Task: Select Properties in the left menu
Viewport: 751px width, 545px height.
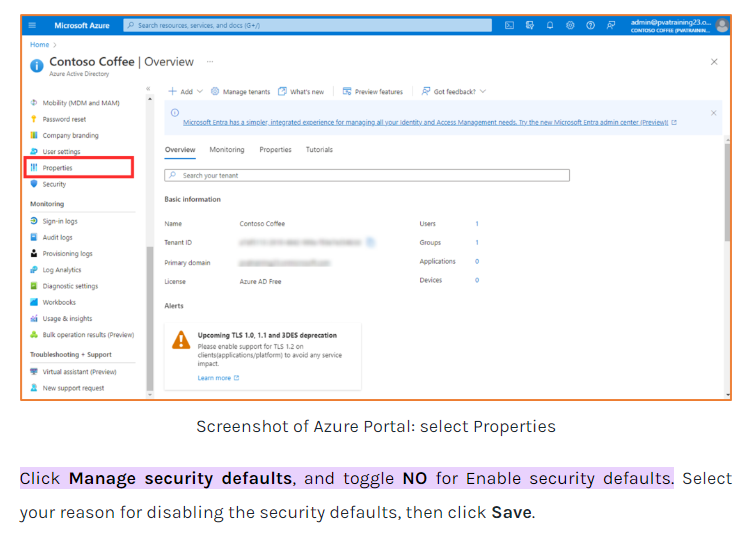Action: pos(57,168)
